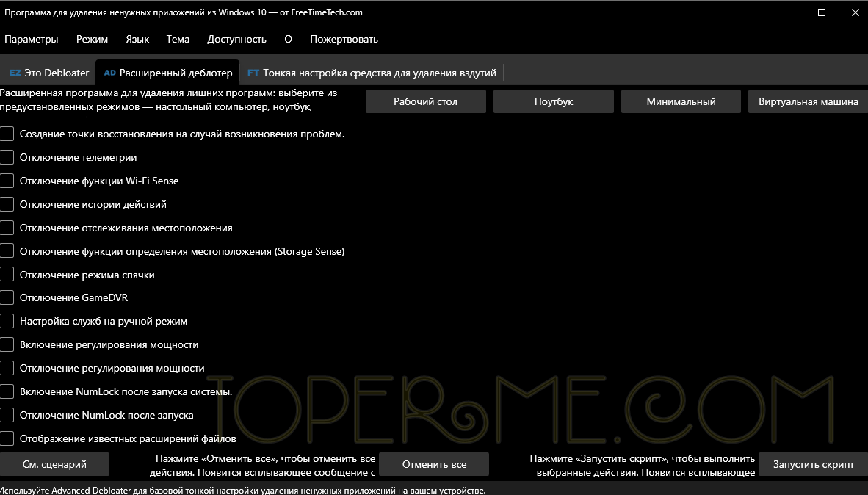Image resolution: width=868 pixels, height=495 pixels.
Task: Click the hint text about Отменить все
Action: 262,466
